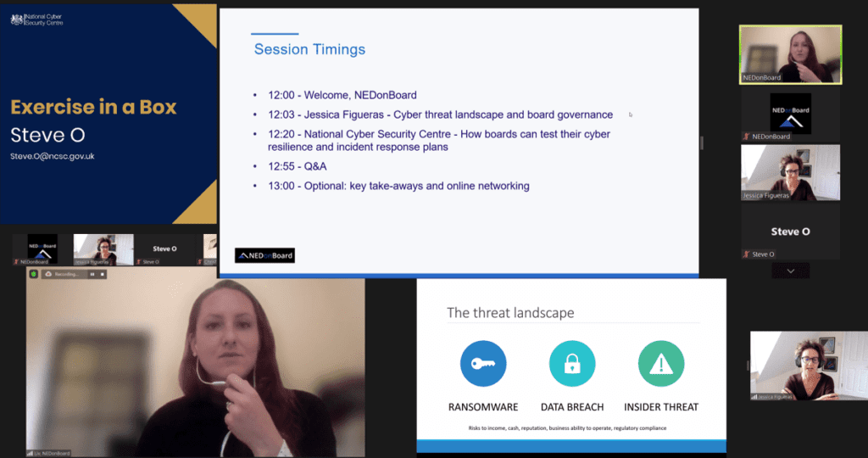Click the Recording... status label

(66, 274)
